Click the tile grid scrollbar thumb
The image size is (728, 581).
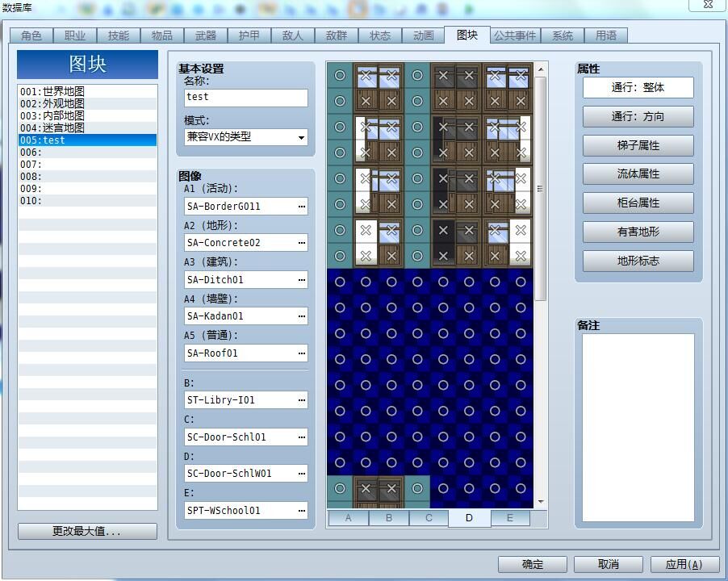point(541,188)
